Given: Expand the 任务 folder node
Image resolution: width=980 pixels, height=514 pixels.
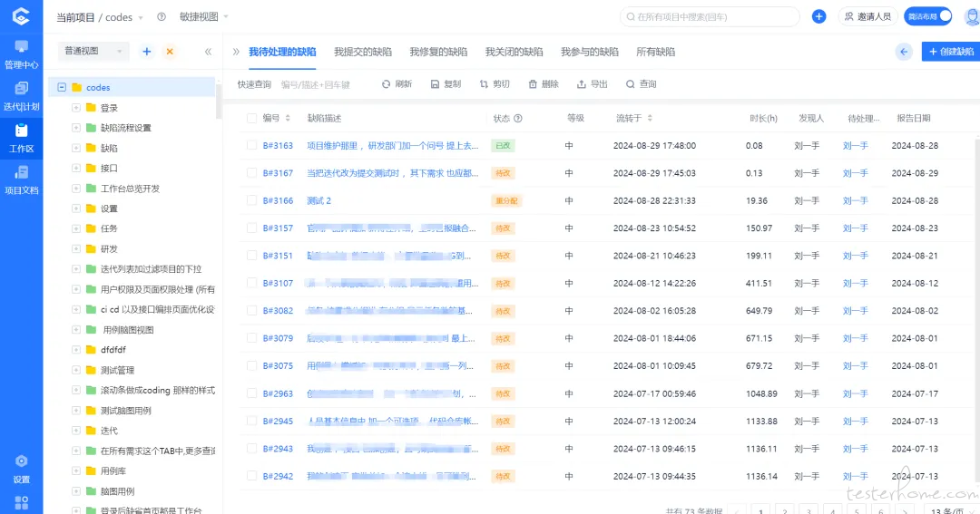Looking at the screenshot, I should pyautogui.click(x=75, y=228).
